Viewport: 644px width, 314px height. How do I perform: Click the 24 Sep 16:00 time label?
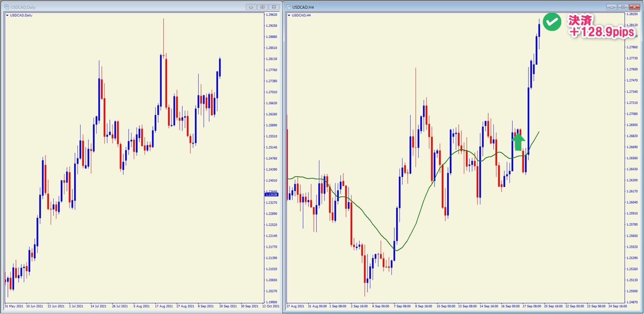coord(618,306)
